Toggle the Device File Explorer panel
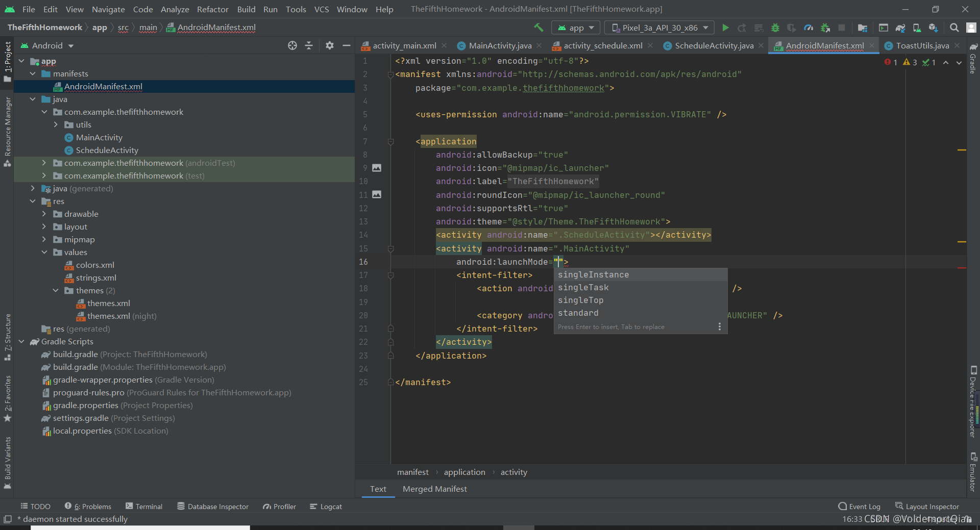The image size is (980, 530). tap(973, 402)
